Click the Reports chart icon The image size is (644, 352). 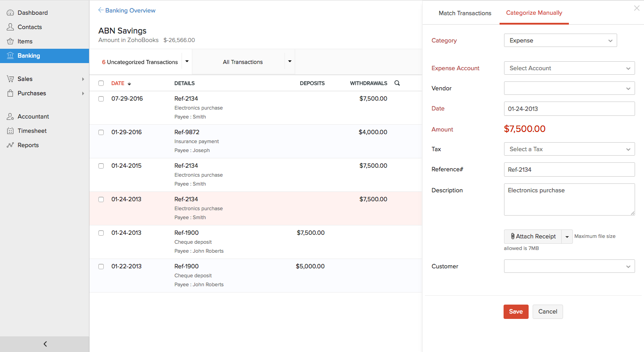click(x=10, y=145)
